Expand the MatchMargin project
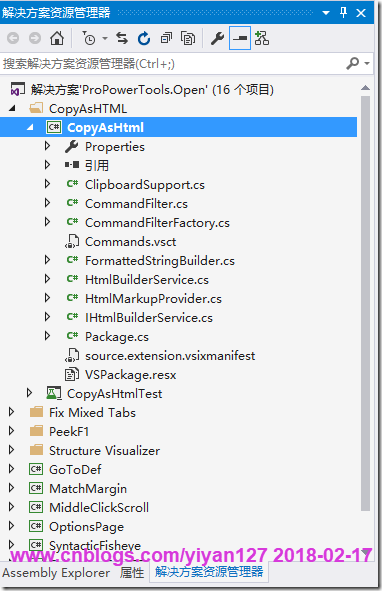The height and width of the screenshot is (591, 382). (x=12, y=488)
